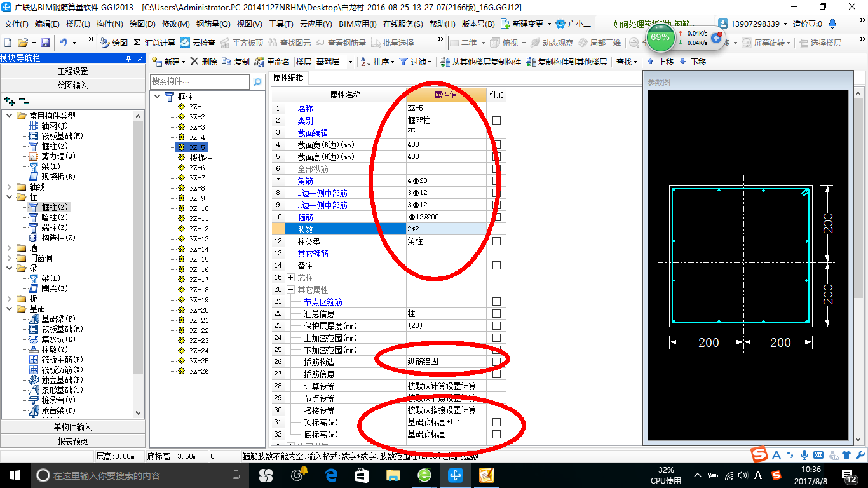Screen dimensions: 868x488
Task: Edit the 肢数 value cell 2*2
Action: (446, 229)
